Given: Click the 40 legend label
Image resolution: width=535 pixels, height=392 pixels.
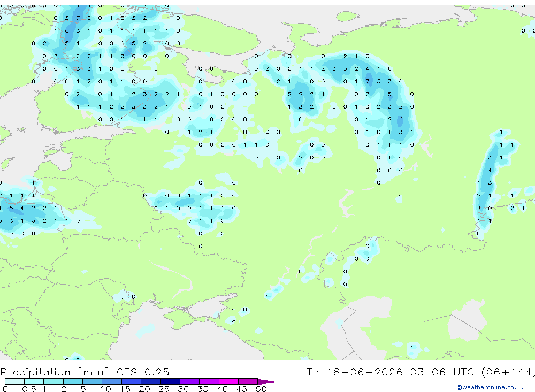Looking at the screenshot, I should (222, 389).
